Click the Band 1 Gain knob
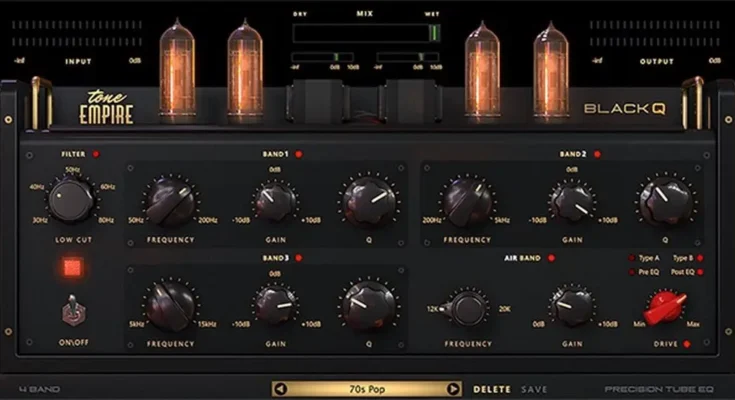Screen dimensions: 735x400 [272, 203]
